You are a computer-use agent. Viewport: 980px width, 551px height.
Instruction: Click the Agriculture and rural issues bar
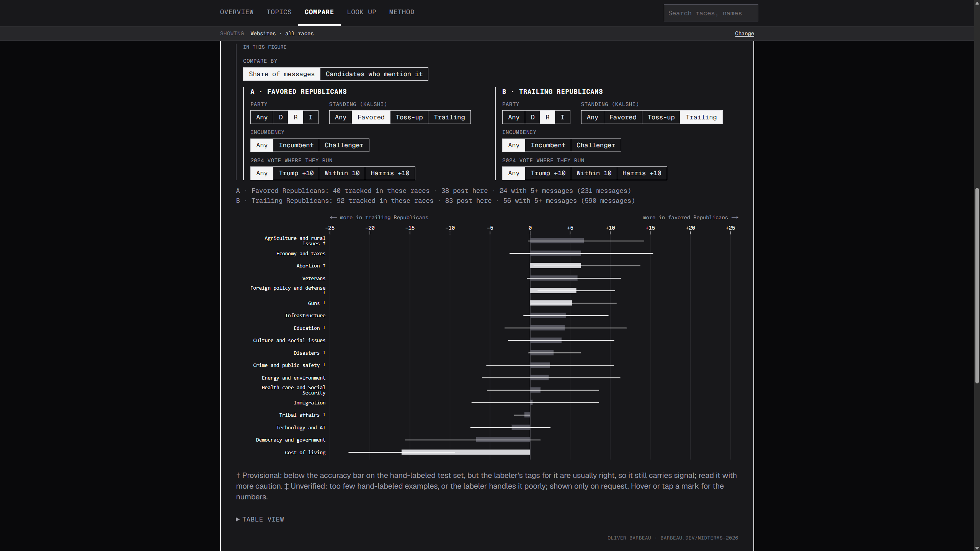click(x=557, y=241)
